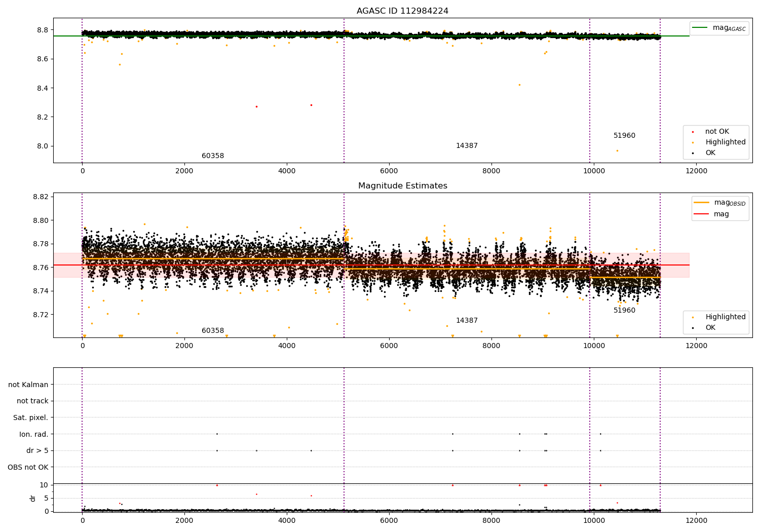The height and width of the screenshot is (532, 760).
Task: Click the green mag AGASC legend line
Action: pyautogui.click(x=700, y=28)
